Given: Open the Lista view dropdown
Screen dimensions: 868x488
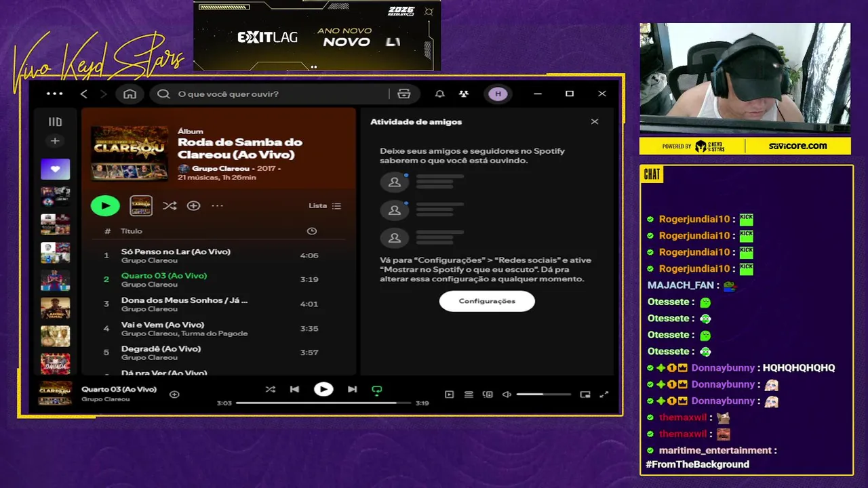Looking at the screenshot, I should [x=325, y=205].
